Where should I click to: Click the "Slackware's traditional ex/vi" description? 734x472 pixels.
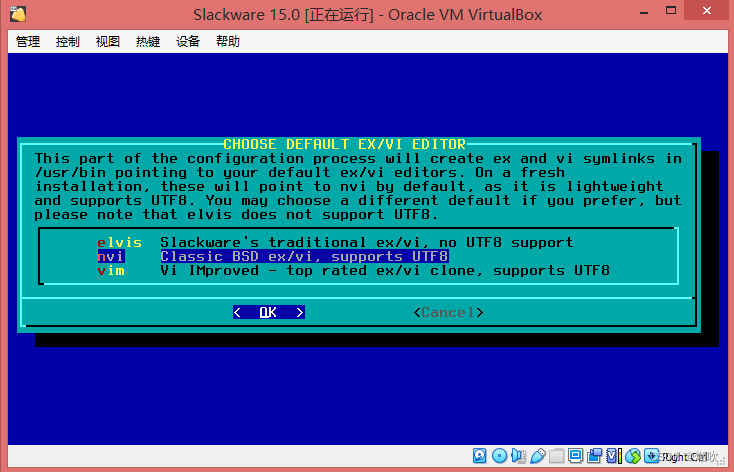294,243
